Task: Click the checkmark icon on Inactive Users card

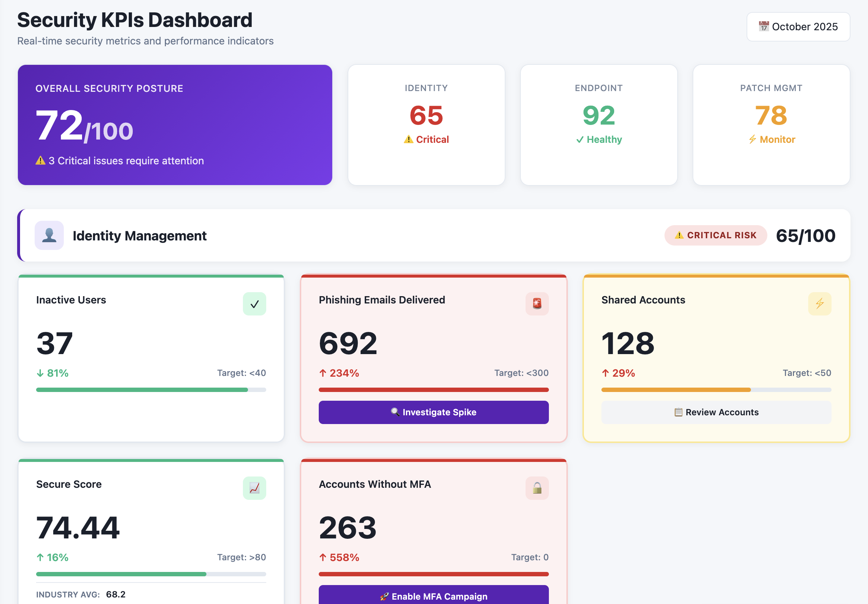Action: tap(255, 304)
